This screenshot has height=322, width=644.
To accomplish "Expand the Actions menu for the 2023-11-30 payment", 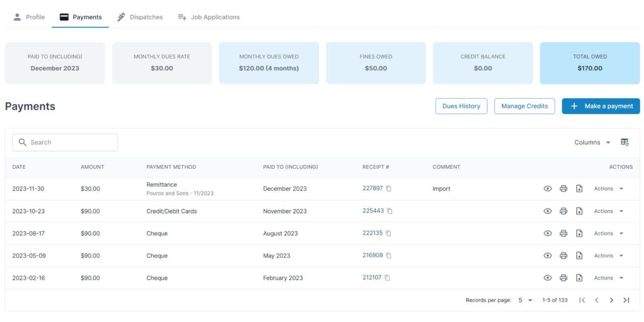I will click(608, 188).
